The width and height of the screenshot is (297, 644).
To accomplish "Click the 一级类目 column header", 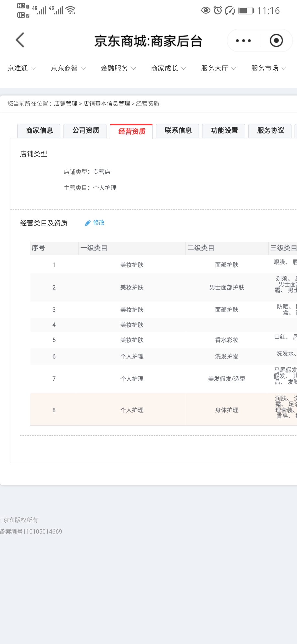I will 132,248.
